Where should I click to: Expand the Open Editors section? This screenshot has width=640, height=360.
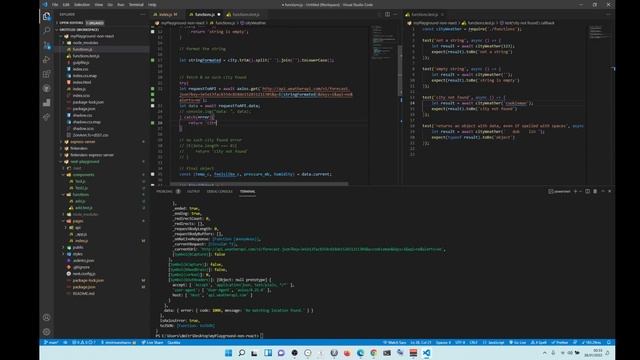(71, 23)
